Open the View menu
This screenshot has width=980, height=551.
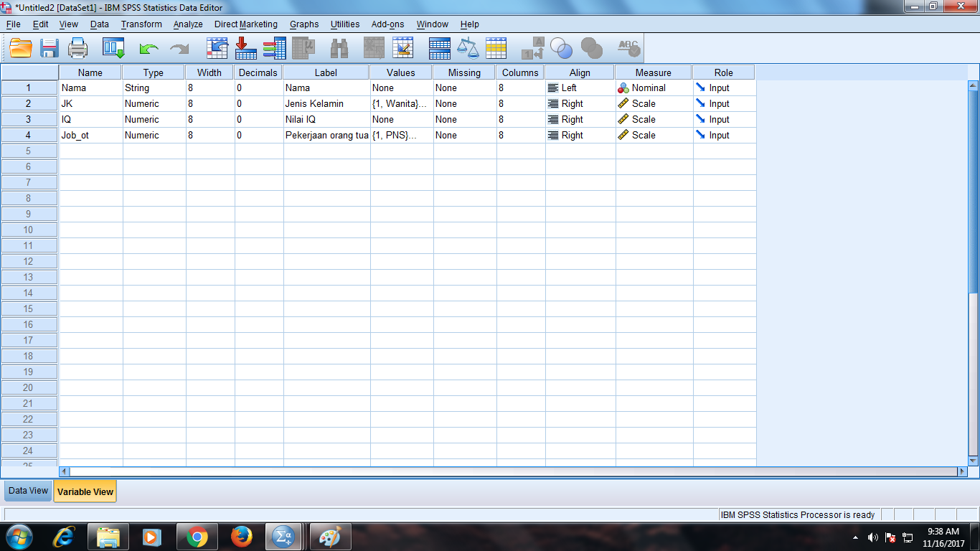click(69, 24)
